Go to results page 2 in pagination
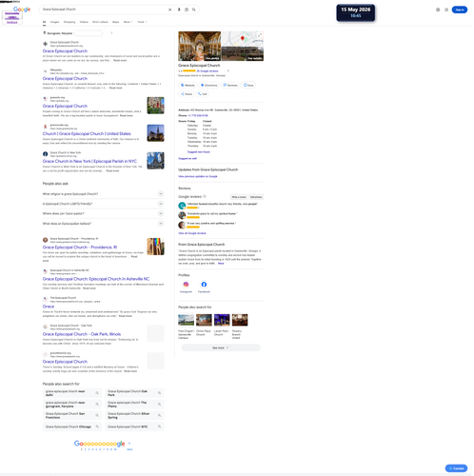Viewport: 474px width, 476px height. [x=85, y=449]
